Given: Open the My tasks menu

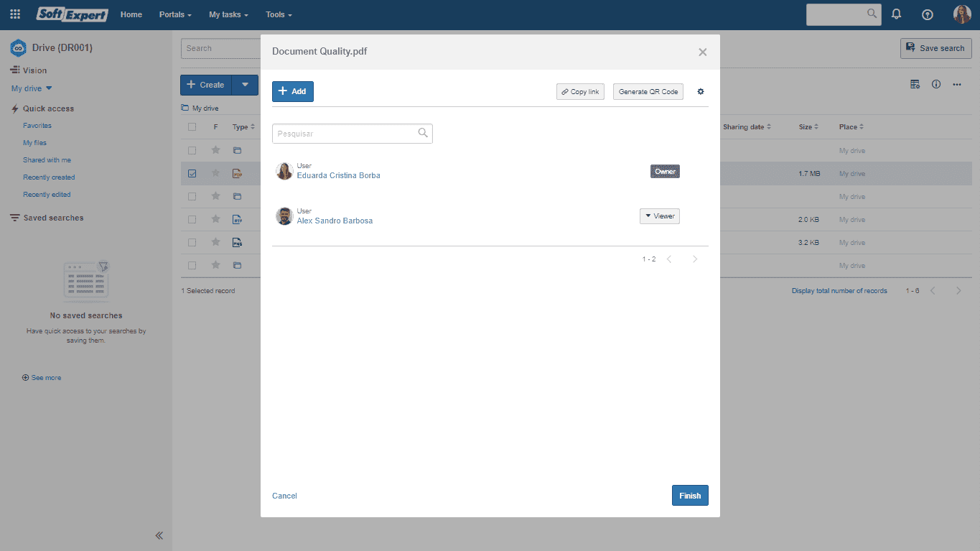Looking at the screenshot, I should click(x=228, y=14).
